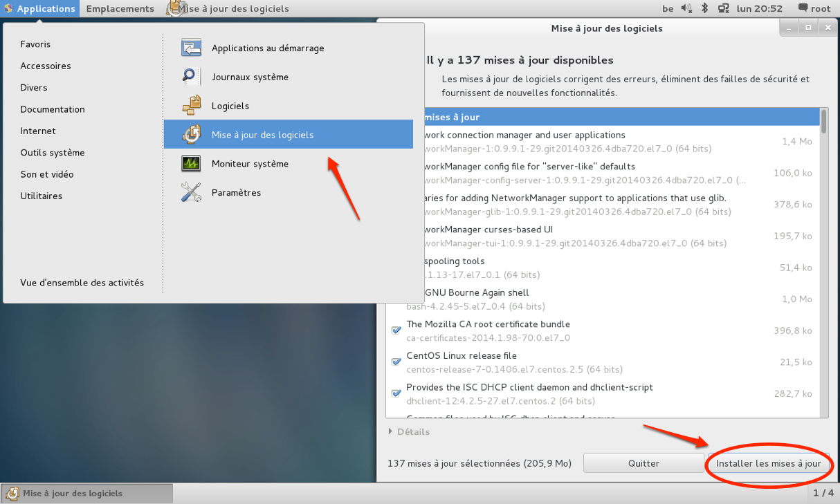This screenshot has width=840, height=504.
Task: Select the Outils système category
Action: [x=53, y=152]
